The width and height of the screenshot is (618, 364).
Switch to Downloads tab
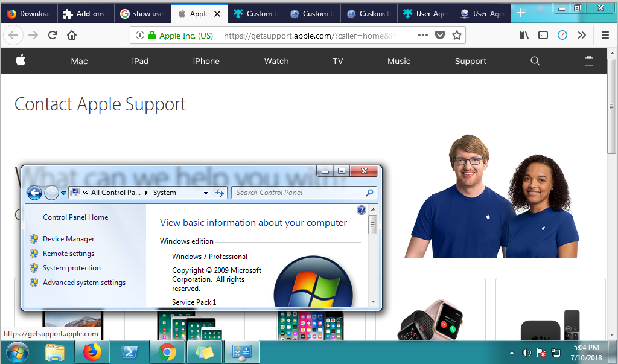coord(29,13)
